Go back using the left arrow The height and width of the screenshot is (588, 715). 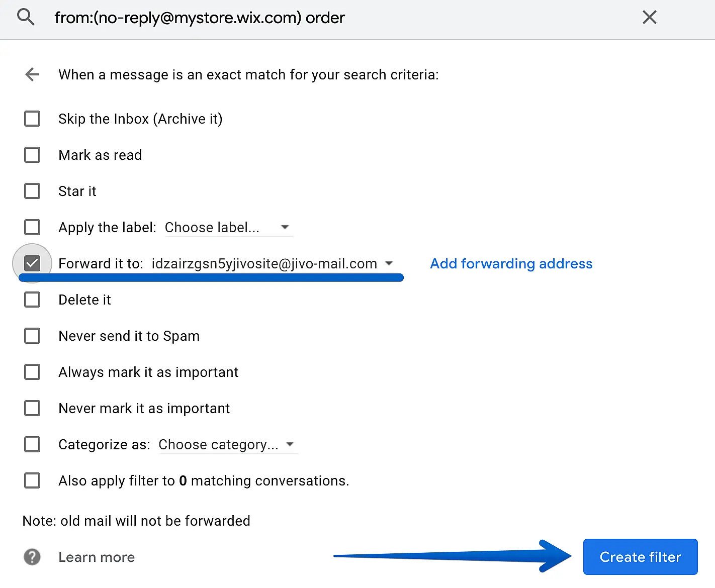point(32,75)
